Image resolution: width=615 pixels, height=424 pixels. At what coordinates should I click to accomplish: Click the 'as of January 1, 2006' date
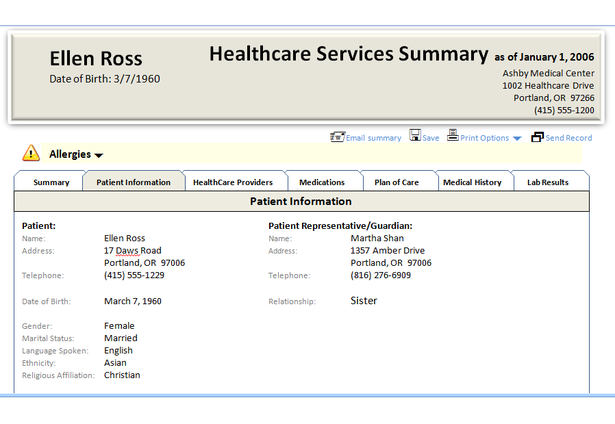[544, 57]
